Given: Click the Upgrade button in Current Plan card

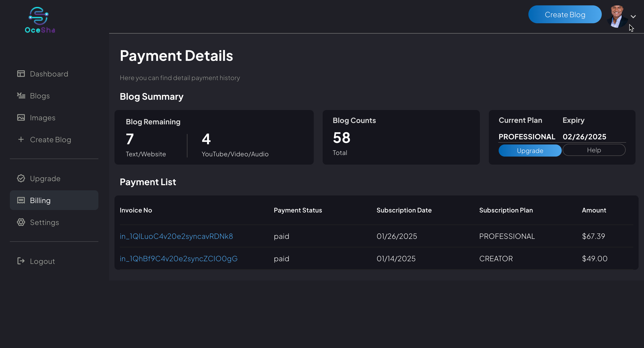Looking at the screenshot, I should pyautogui.click(x=530, y=151).
